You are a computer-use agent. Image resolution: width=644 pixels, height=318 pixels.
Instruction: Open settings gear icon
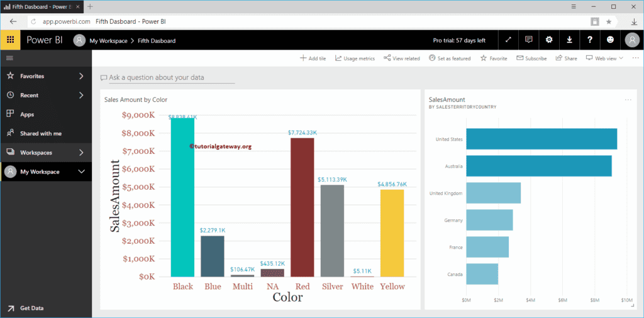point(549,40)
